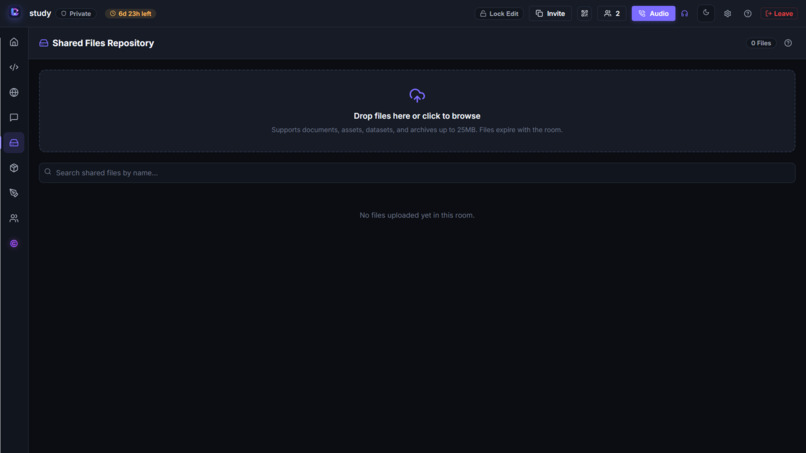Open the participants sidebar icon

coord(14,219)
